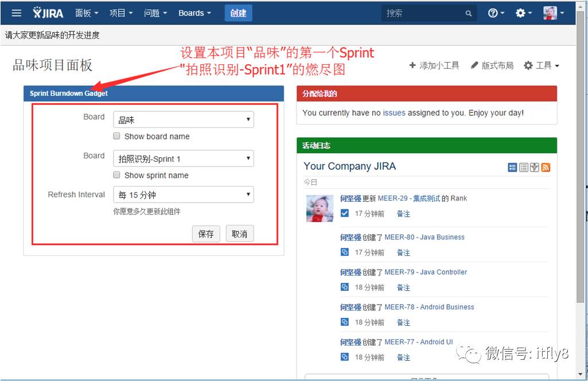Open the Boards menu in navbar
The height and width of the screenshot is (381, 588).
194,13
